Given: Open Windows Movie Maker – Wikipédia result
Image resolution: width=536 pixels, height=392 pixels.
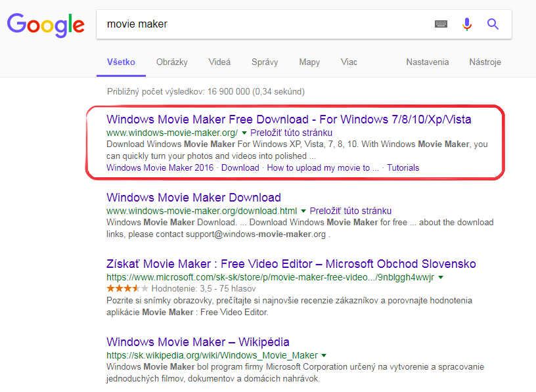Looking at the screenshot, I should [x=198, y=342].
